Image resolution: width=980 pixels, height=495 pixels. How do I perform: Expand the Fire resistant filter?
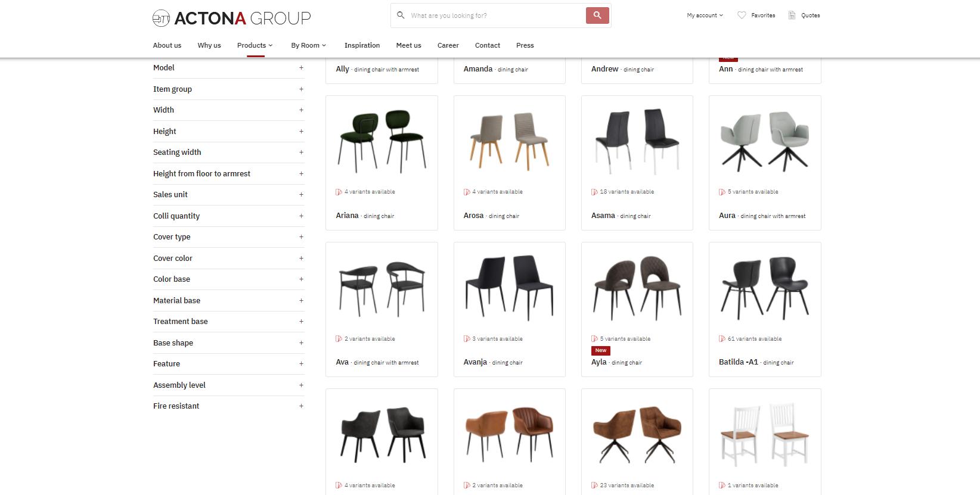[x=228, y=406]
